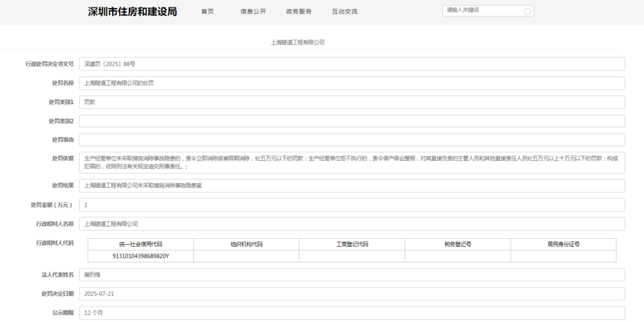Click the 处罚结果 field

point(352,186)
